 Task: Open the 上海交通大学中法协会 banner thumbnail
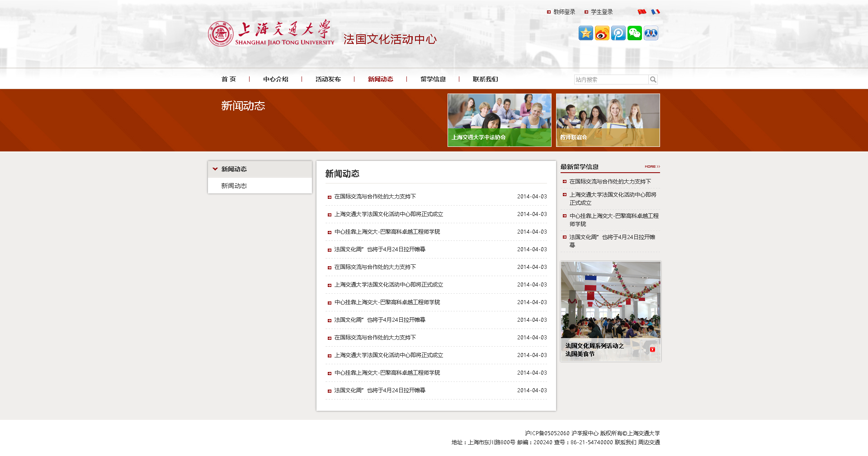pos(499,120)
